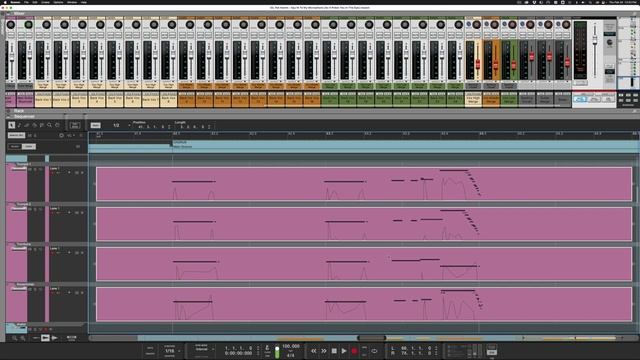Select the Mute tool in sequencer toolbar

42,125
